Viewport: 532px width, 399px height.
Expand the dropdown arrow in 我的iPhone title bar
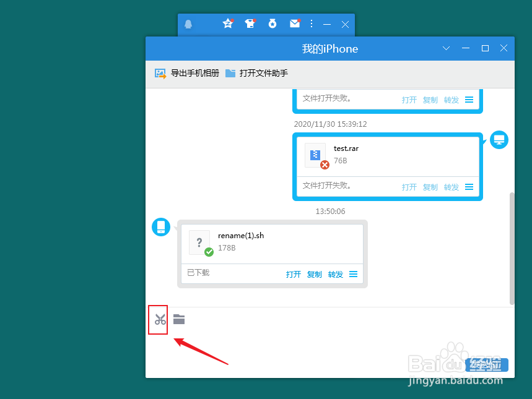point(446,48)
